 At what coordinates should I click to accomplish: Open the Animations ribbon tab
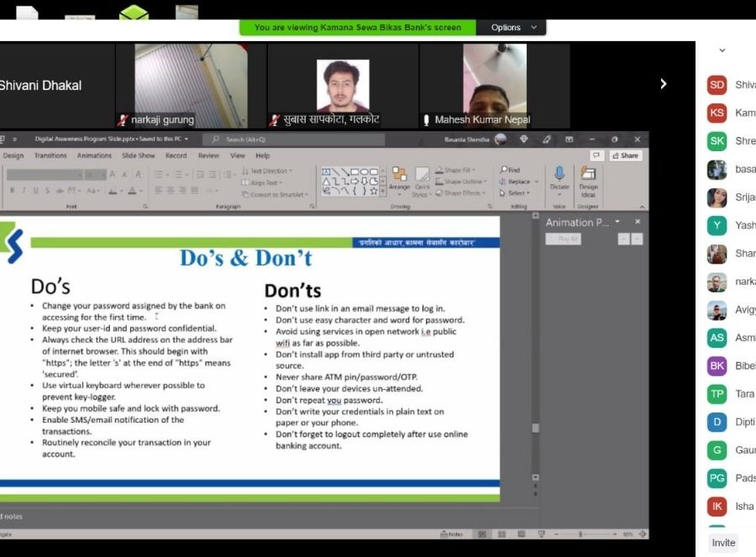(94, 155)
